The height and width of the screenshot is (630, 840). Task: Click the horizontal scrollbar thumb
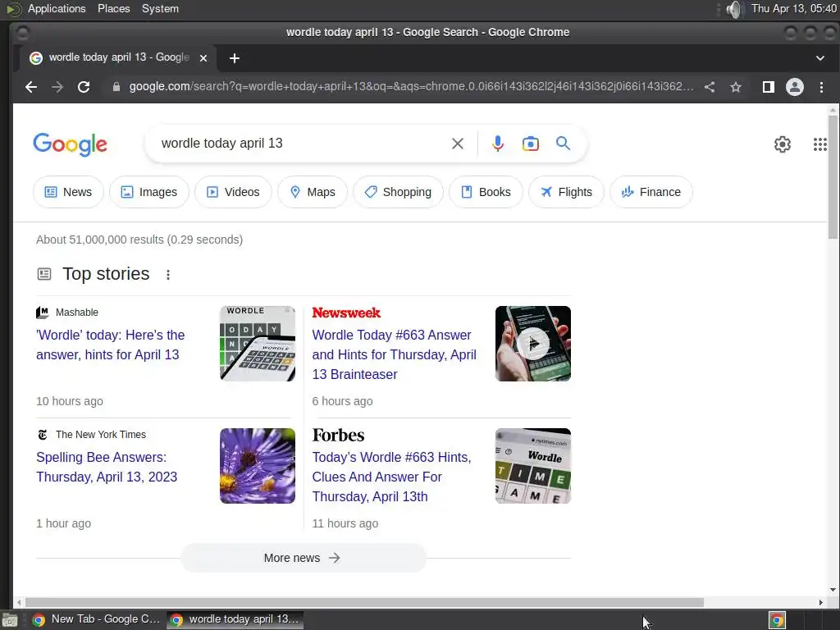click(x=364, y=603)
